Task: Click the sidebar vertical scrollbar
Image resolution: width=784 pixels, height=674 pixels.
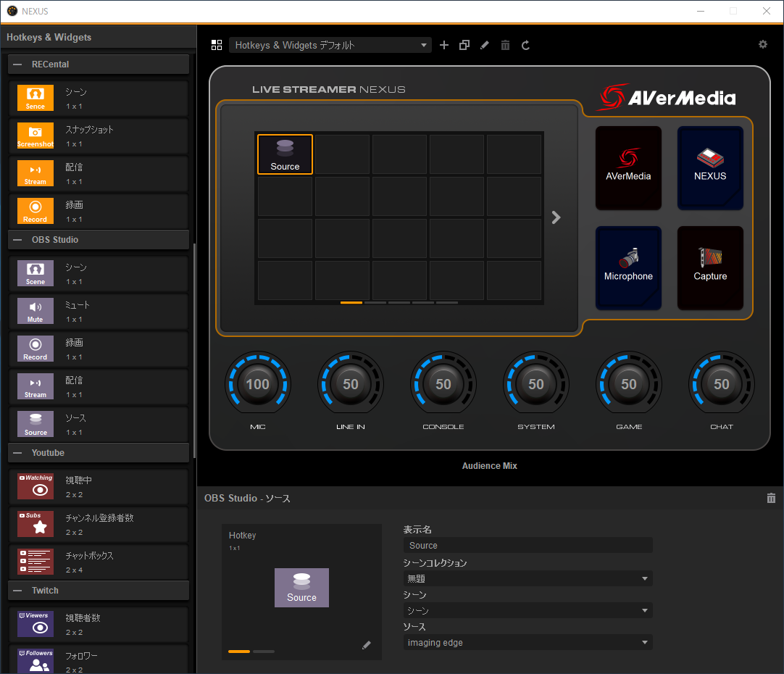Action: tap(194, 350)
